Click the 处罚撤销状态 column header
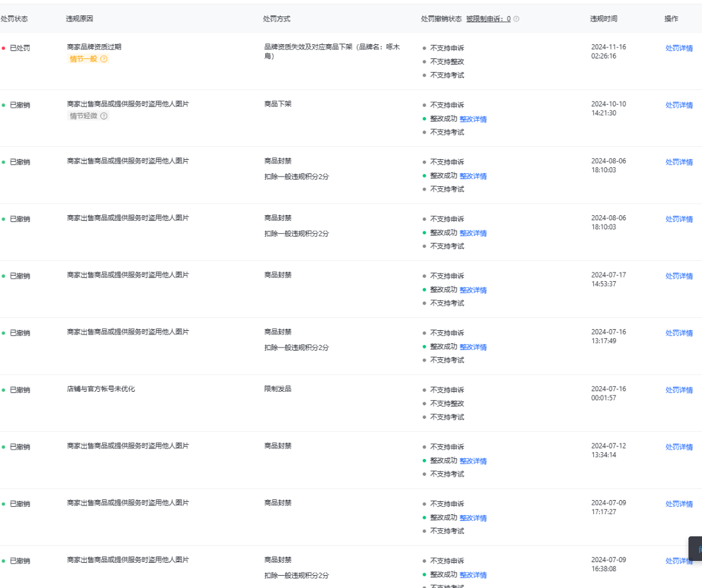 [441, 19]
